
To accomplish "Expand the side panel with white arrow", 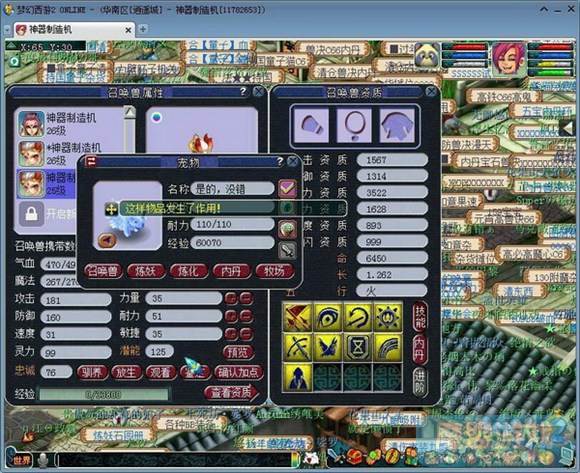I will [568, 128].
